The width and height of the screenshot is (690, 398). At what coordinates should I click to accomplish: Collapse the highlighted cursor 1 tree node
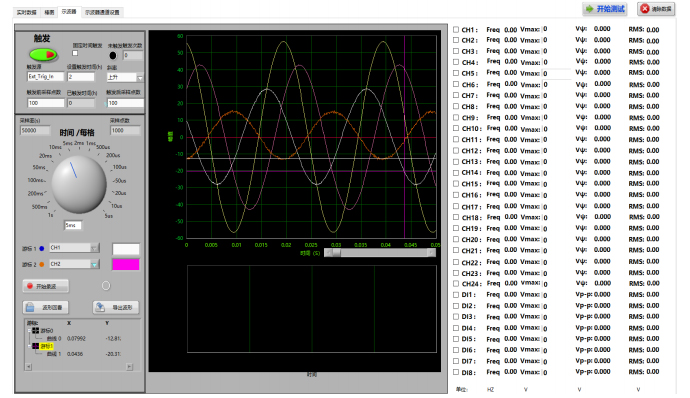(29, 346)
